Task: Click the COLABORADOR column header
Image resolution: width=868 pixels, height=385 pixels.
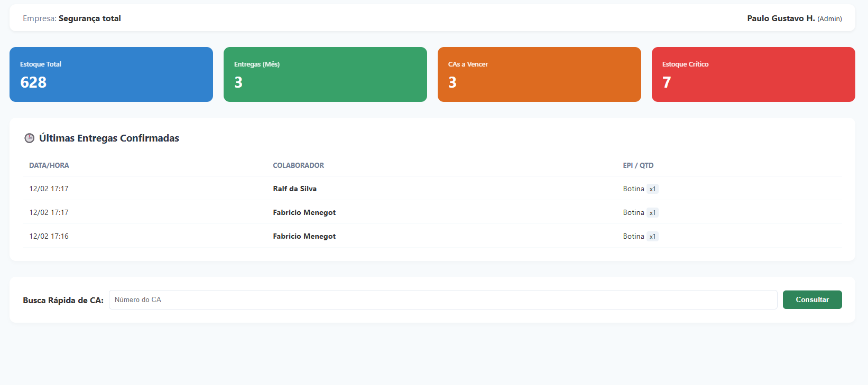Action: [x=298, y=165]
